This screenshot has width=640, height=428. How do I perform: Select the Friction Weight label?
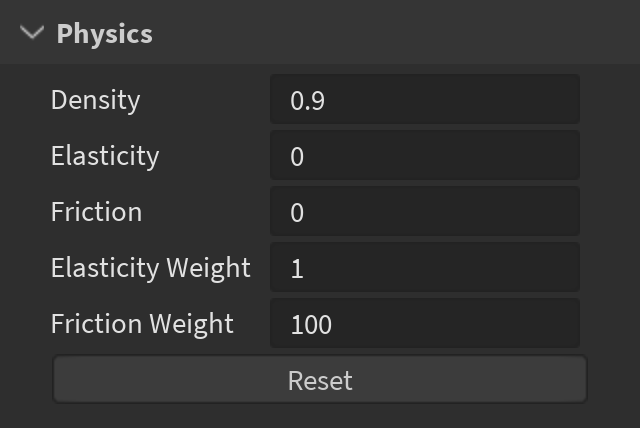click(x=142, y=324)
